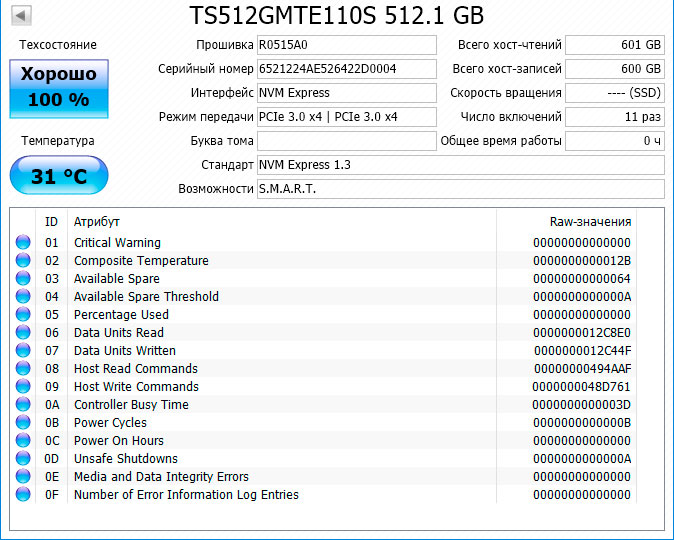Screen dimensions: 674x540
Task: Click the blue status icon for Critical Warning
Action: click(23, 243)
